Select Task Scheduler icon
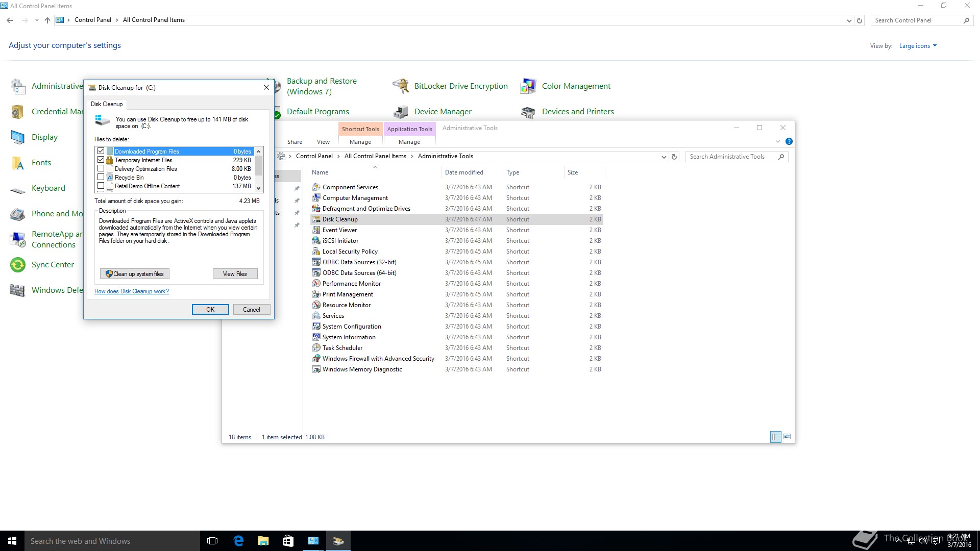Image resolution: width=980 pixels, height=551 pixels. 316,348
